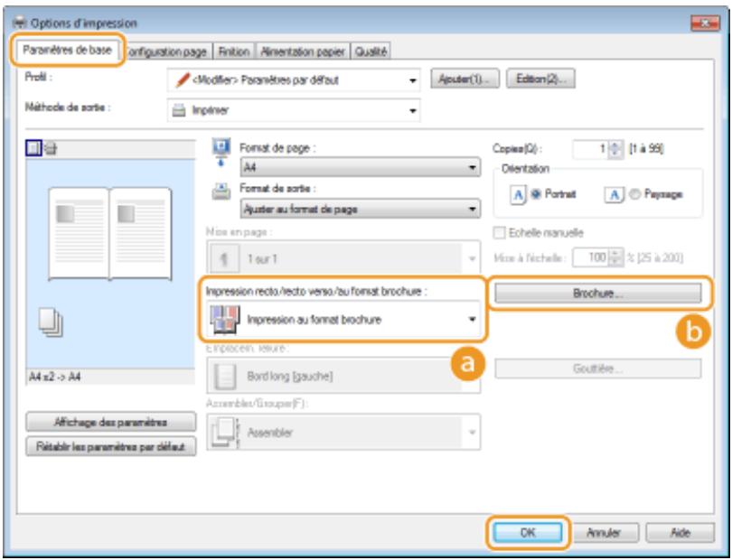The height and width of the screenshot is (560, 732).
Task: Click the brochure printing icon
Action: (225, 320)
